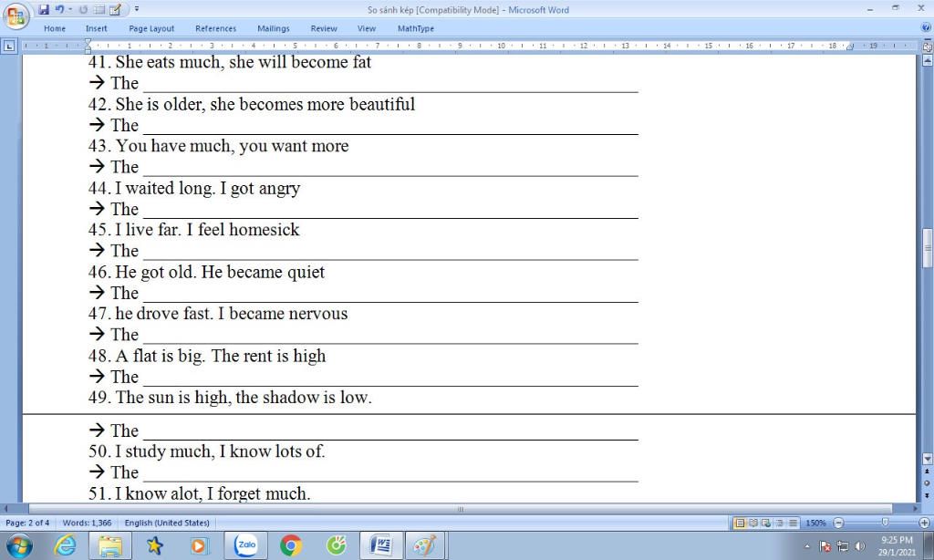Screen dimensions: 934x560
Task: Open the Review tab
Action: (x=324, y=28)
